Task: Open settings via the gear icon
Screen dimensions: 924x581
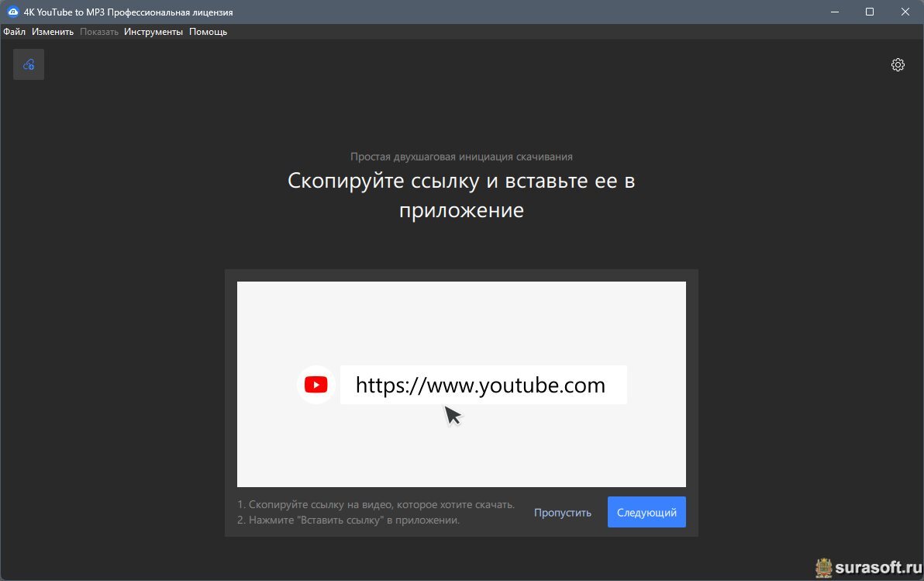Action: coord(898,65)
